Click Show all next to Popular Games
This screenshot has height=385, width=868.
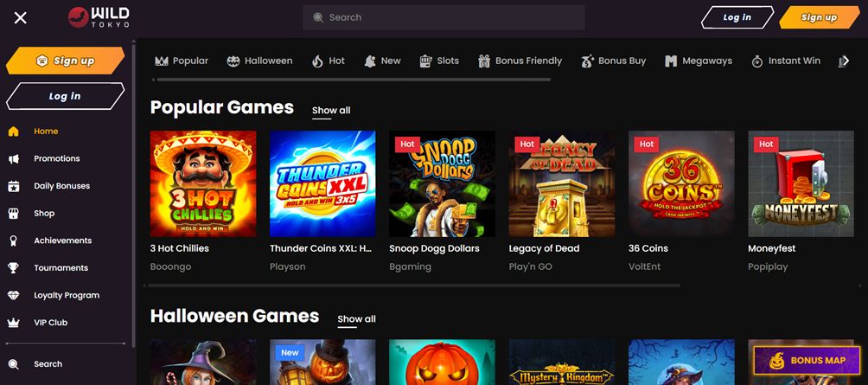click(x=331, y=111)
